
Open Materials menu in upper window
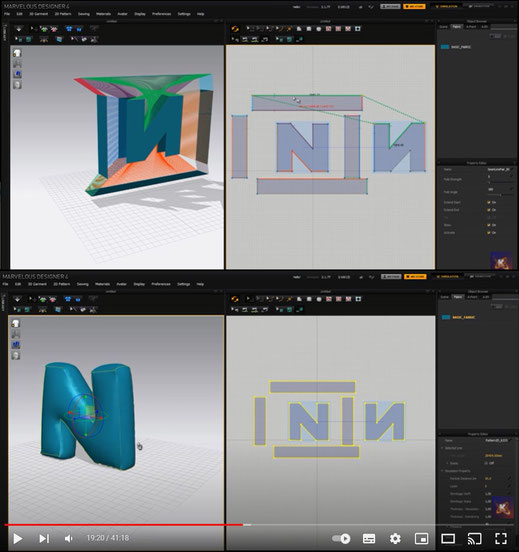coord(104,14)
